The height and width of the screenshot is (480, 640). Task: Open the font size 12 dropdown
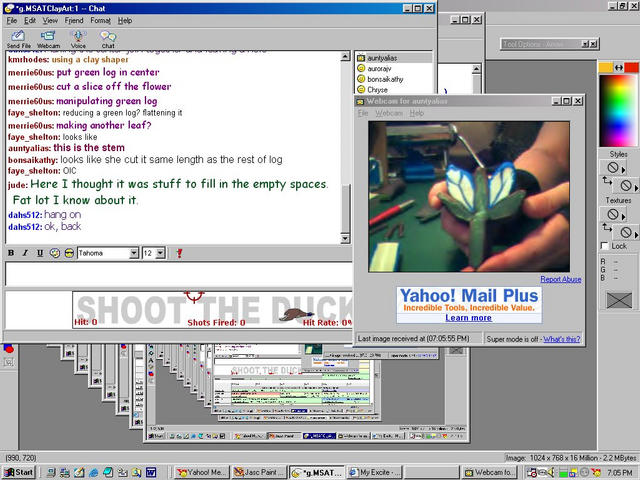(160, 253)
